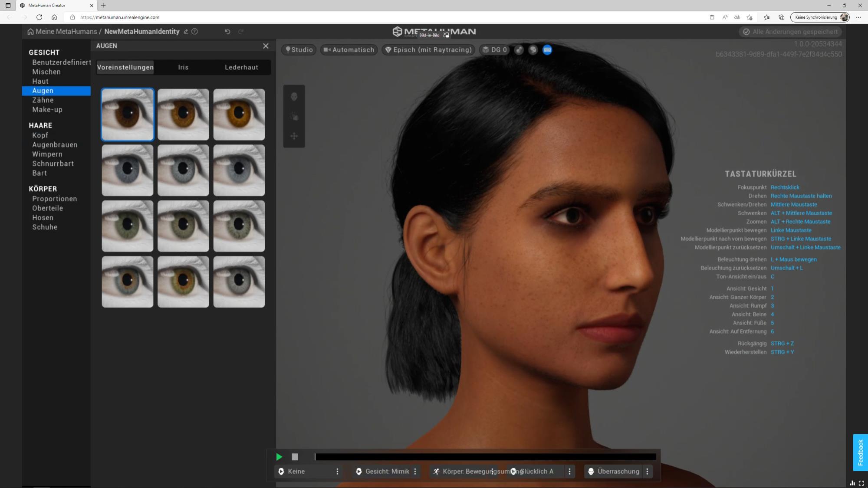Screen dimensions: 868x488
Task: Start animation playback with green play button
Action: (279, 457)
